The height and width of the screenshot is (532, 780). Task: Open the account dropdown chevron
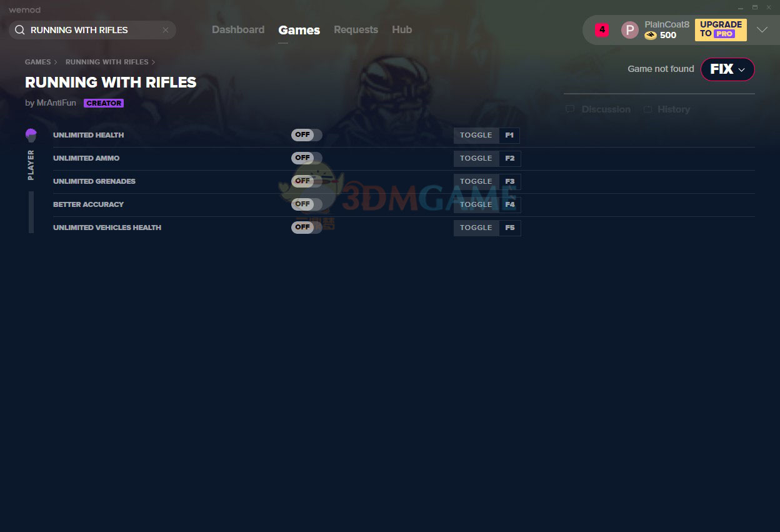762,29
